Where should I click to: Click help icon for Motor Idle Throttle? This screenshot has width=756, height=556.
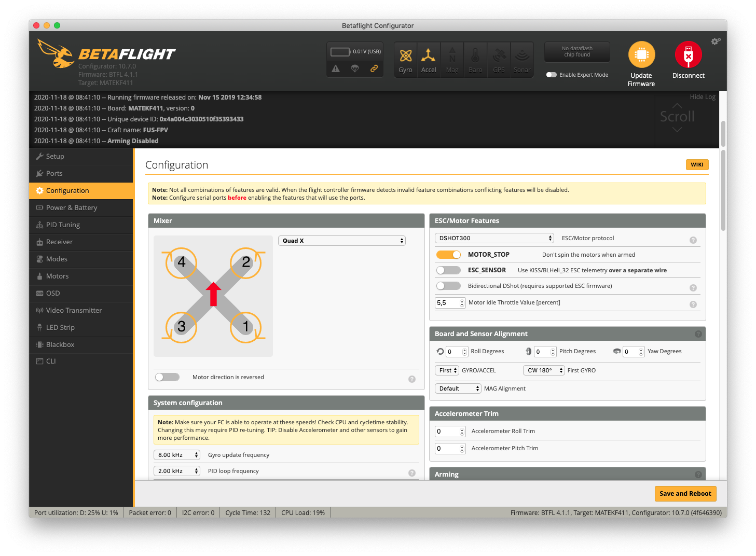point(693,304)
